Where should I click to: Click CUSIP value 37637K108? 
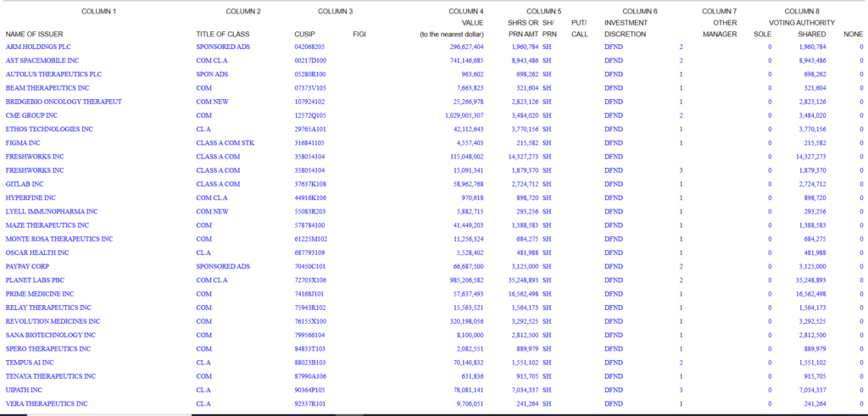[310, 184]
